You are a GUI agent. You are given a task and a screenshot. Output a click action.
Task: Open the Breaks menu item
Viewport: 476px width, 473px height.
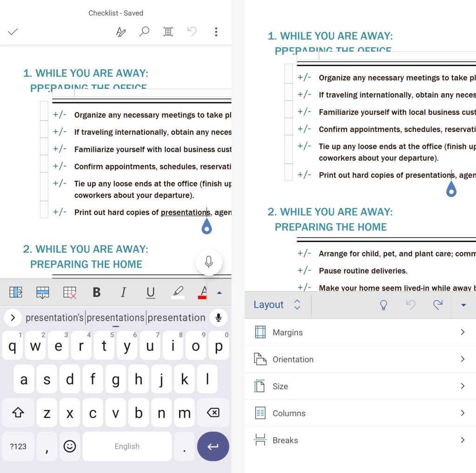tap(360, 440)
